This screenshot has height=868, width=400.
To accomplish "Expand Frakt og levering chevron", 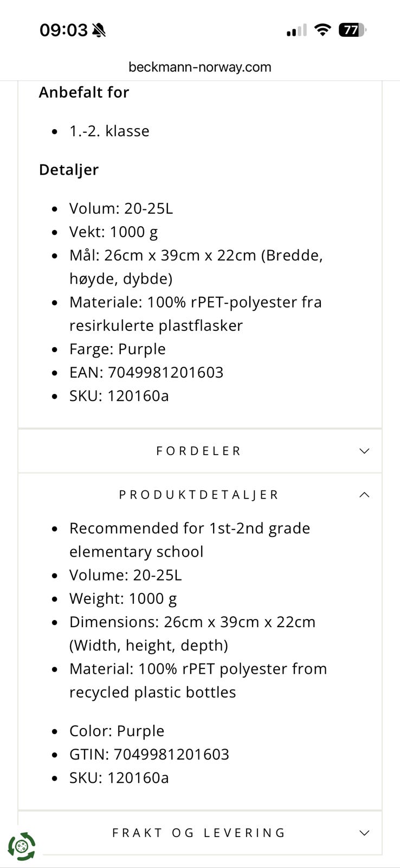I will 364,833.
